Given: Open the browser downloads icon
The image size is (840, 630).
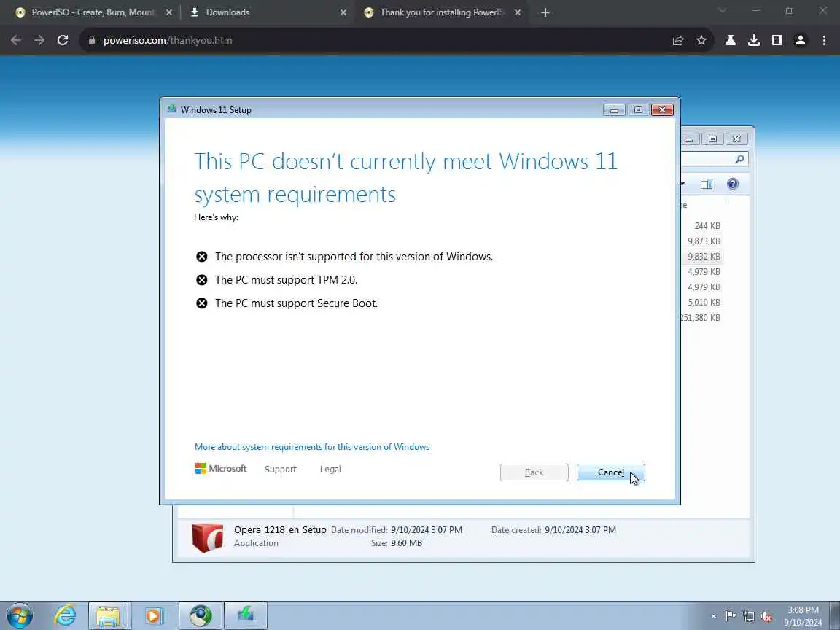Looking at the screenshot, I should coord(754,40).
